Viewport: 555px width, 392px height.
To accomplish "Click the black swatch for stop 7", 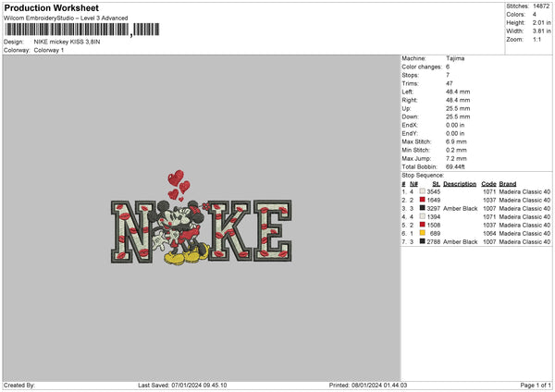I will [x=423, y=241].
